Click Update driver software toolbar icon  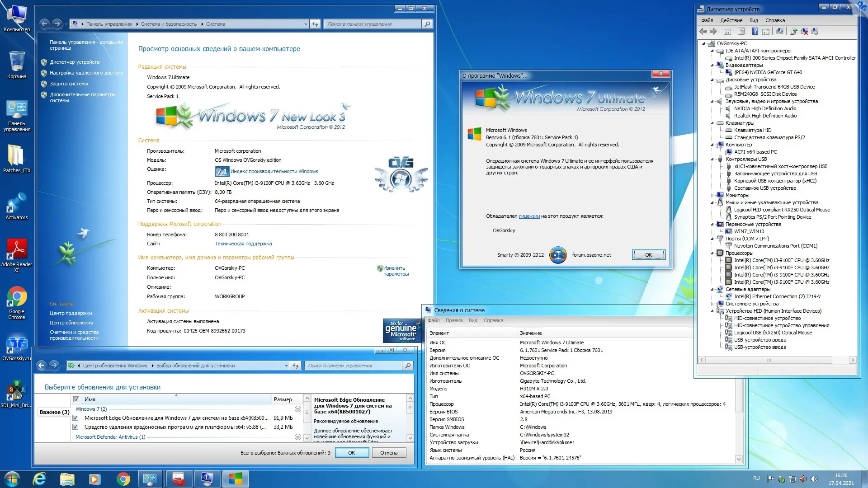point(794,31)
